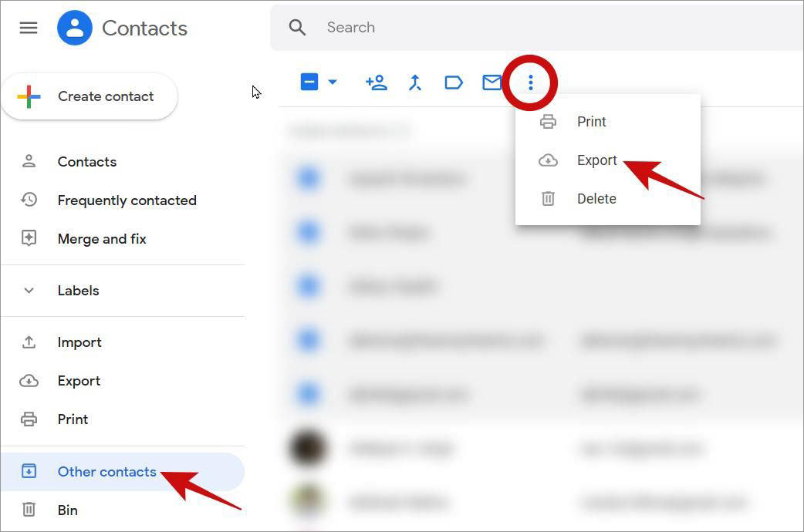Choose Delete from dropdown menu
804x532 pixels.
click(607, 199)
